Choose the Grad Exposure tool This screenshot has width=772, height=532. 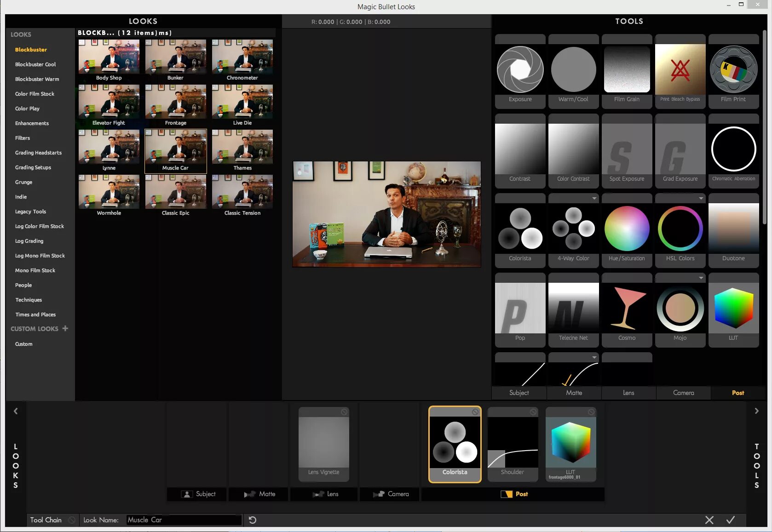680,151
